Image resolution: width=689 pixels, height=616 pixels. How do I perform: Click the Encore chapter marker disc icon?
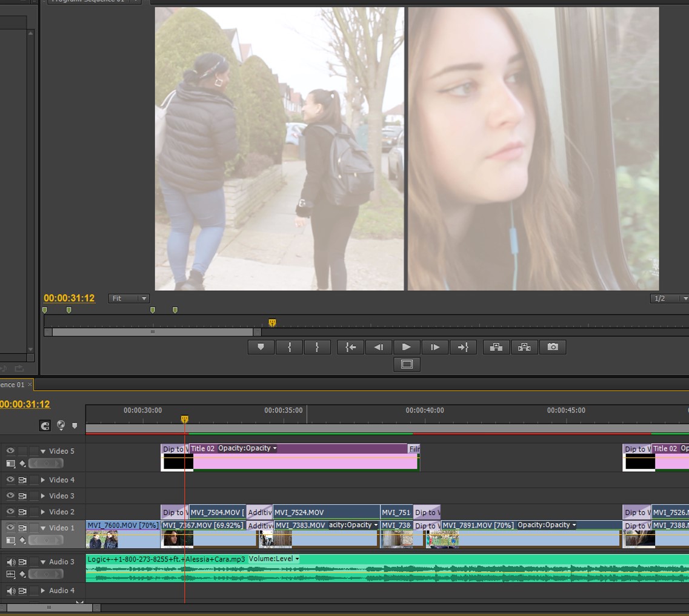click(x=61, y=425)
